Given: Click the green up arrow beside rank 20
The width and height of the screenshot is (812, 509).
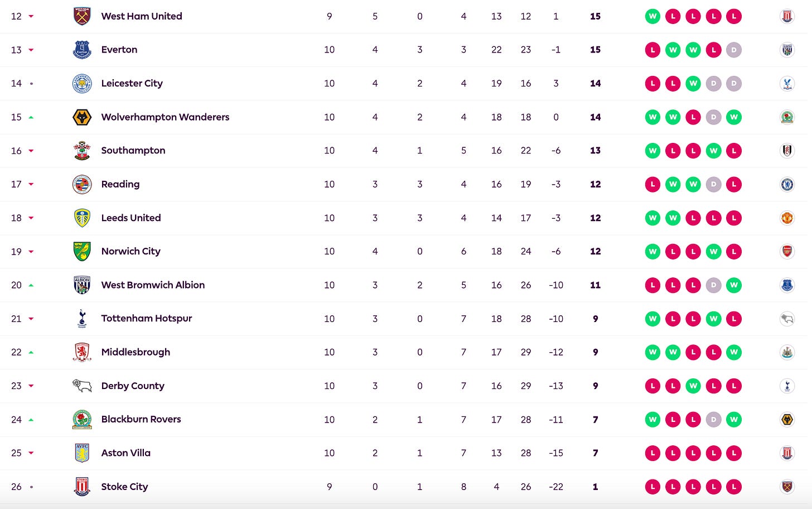Looking at the screenshot, I should click(31, 285).
